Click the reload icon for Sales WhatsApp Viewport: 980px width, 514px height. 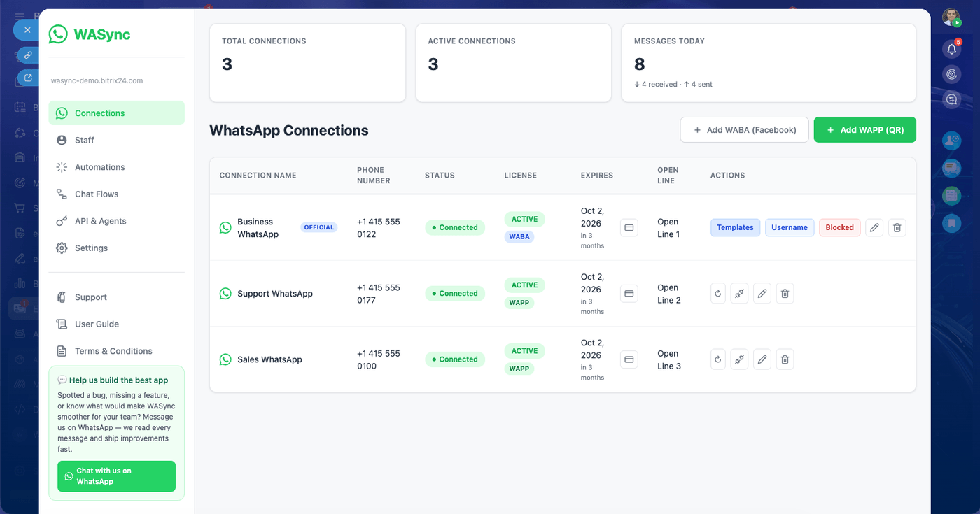click(717, 359)
